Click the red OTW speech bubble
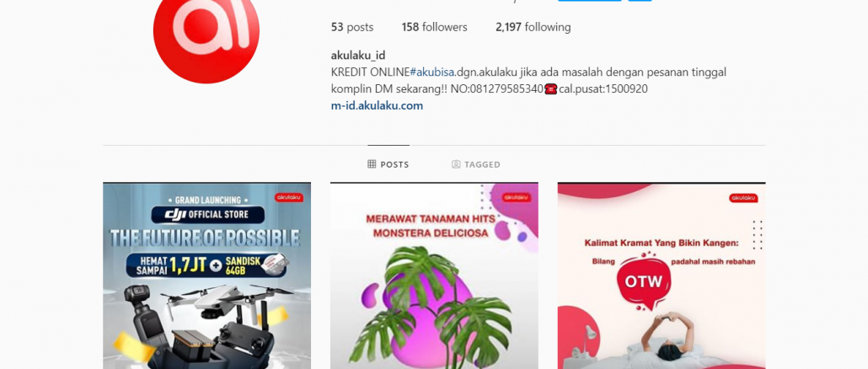 tap(643, 283)
